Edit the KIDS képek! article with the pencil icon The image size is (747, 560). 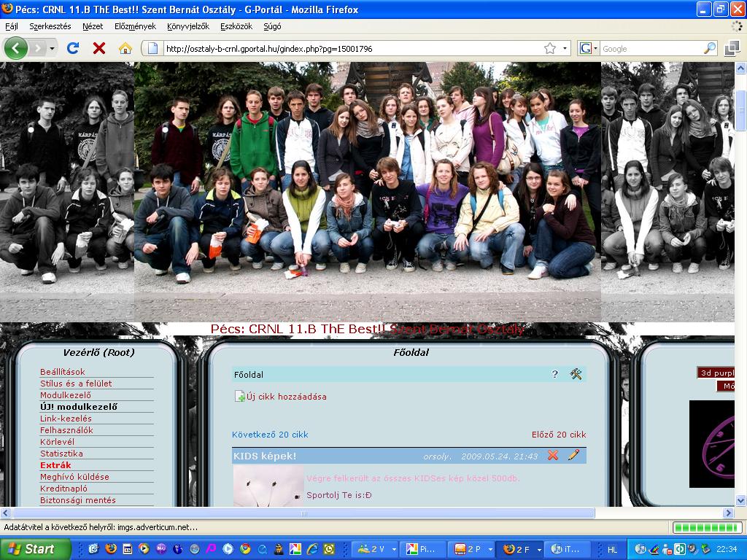574,455
